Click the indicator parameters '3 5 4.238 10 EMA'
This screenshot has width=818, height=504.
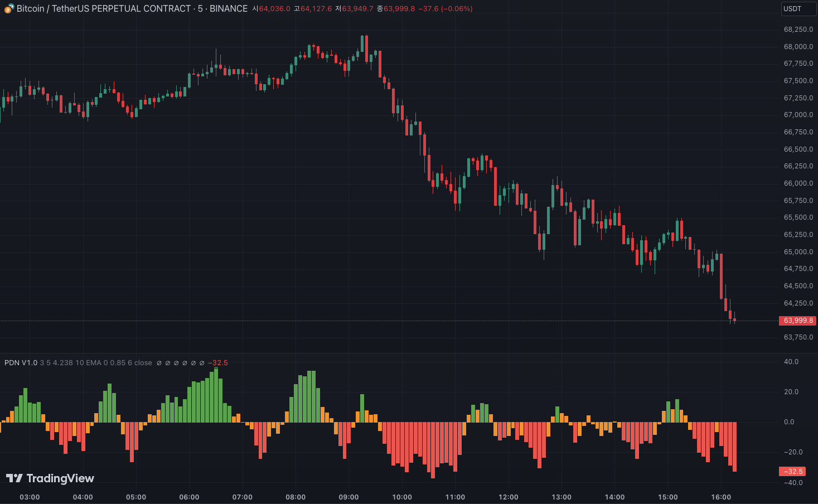[x=71, y=363]
